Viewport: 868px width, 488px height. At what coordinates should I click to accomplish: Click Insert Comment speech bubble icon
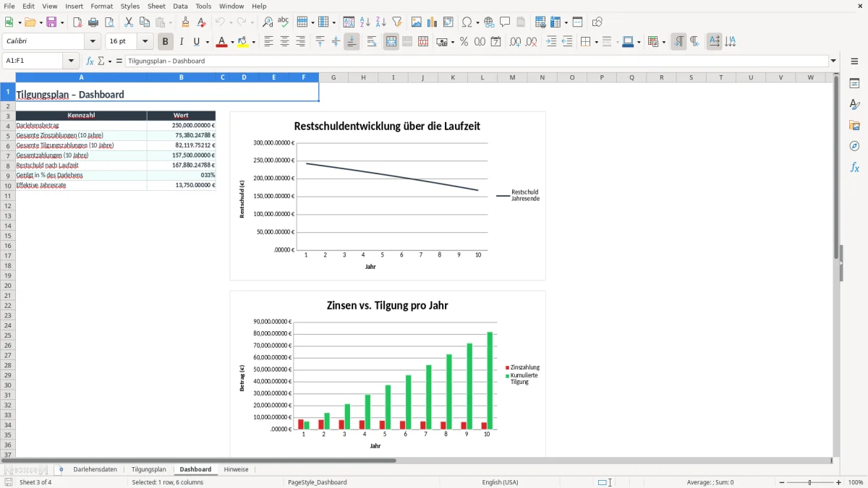pos(505,22)
